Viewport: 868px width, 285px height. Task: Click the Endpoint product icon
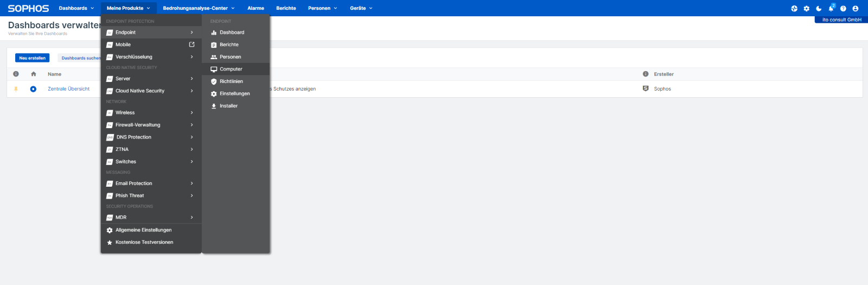[110, 33]
